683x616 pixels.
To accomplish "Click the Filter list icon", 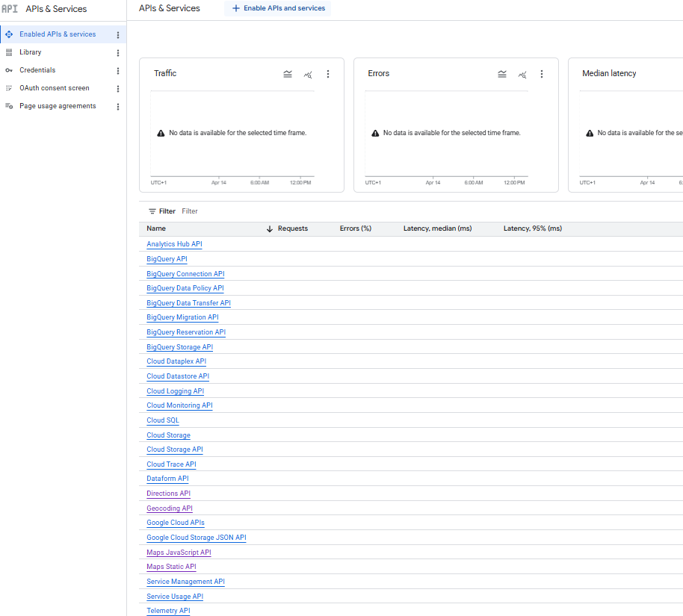I will [152, 211].
